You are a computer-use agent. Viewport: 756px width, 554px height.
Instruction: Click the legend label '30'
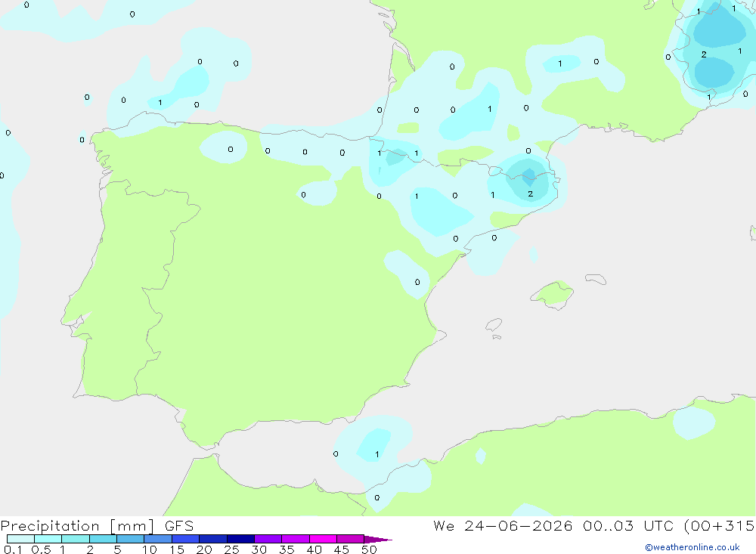pyautogui.click(x=259, y=549)
